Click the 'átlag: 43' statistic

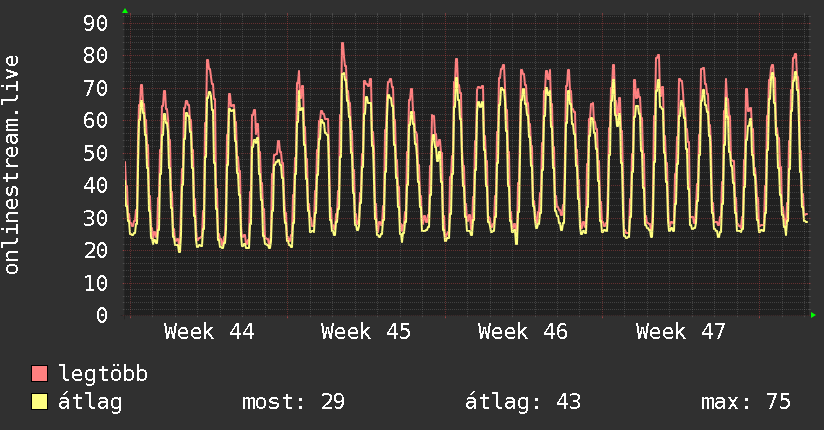pyautogui.click(x=523, y=402)
